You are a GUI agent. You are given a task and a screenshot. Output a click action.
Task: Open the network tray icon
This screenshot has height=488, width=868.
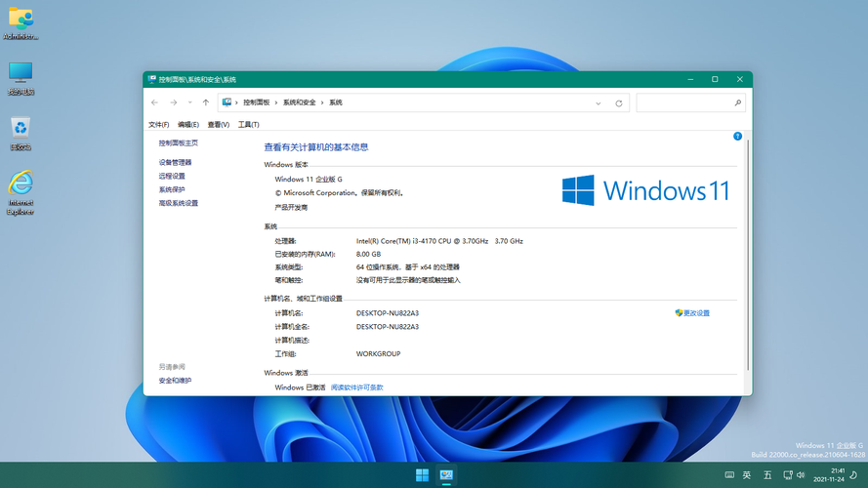pyautogui.click(x=788, y=474)
